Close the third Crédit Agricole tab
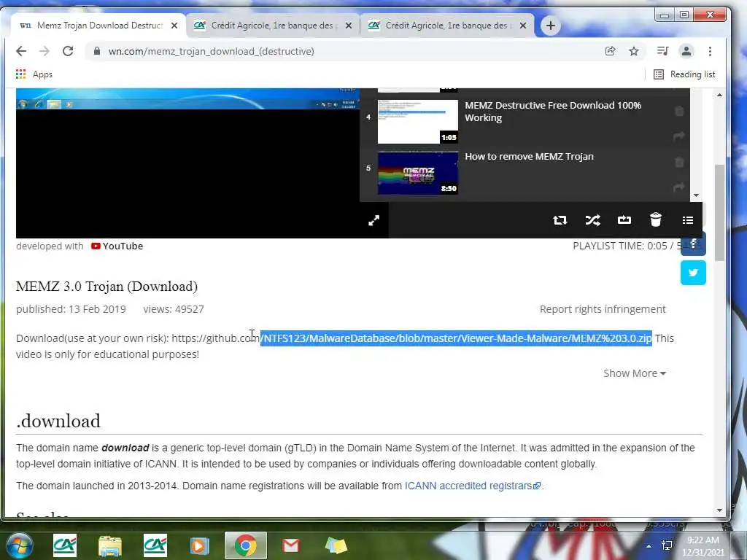This screenshot has width=747, height=560. click(x=523, y=26)
